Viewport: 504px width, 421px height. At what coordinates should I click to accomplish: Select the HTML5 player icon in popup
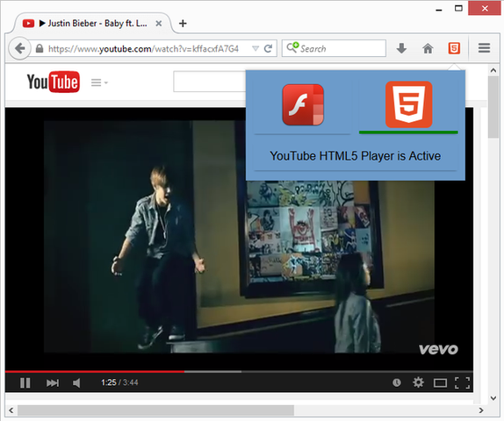(x=408, y=104)
